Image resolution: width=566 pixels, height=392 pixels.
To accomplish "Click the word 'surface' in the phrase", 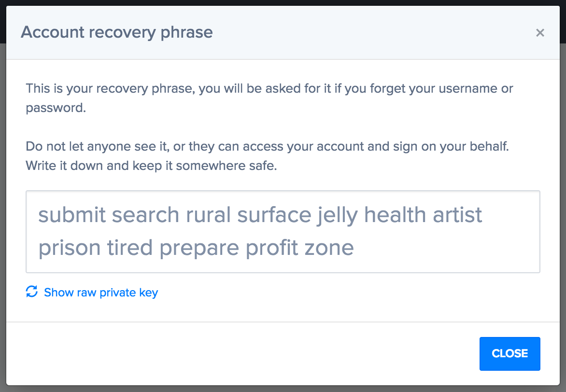I will pos(274,215).
